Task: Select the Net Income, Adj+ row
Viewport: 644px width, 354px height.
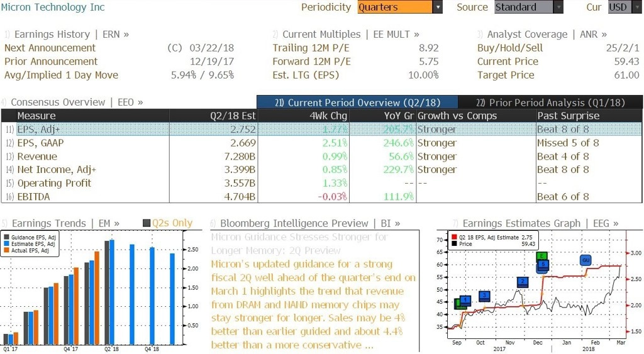Action: click(321, 170)
